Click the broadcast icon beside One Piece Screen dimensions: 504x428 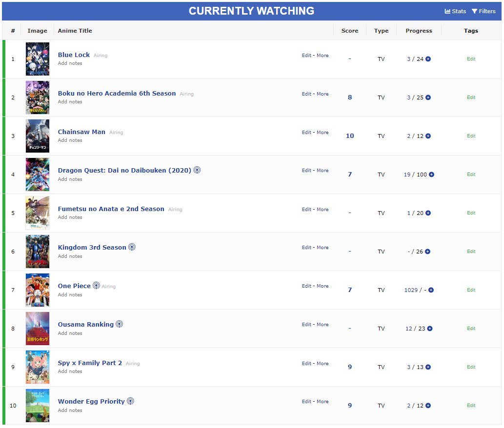point(96,285)
